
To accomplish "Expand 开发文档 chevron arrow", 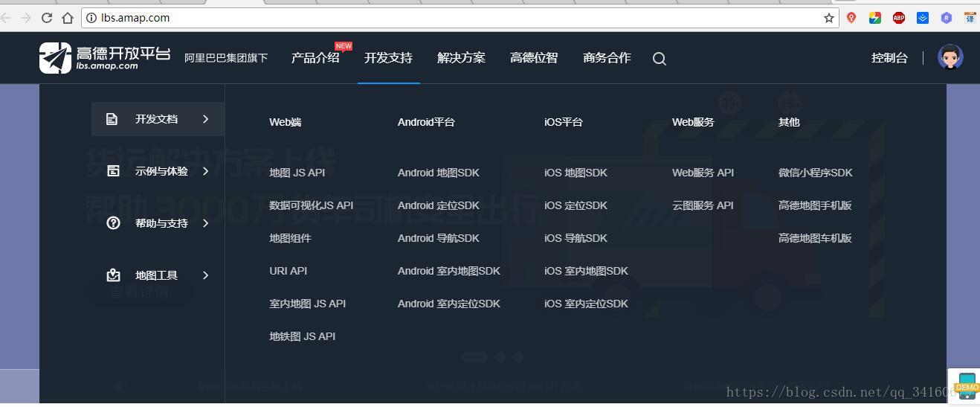I will point(206,119).
